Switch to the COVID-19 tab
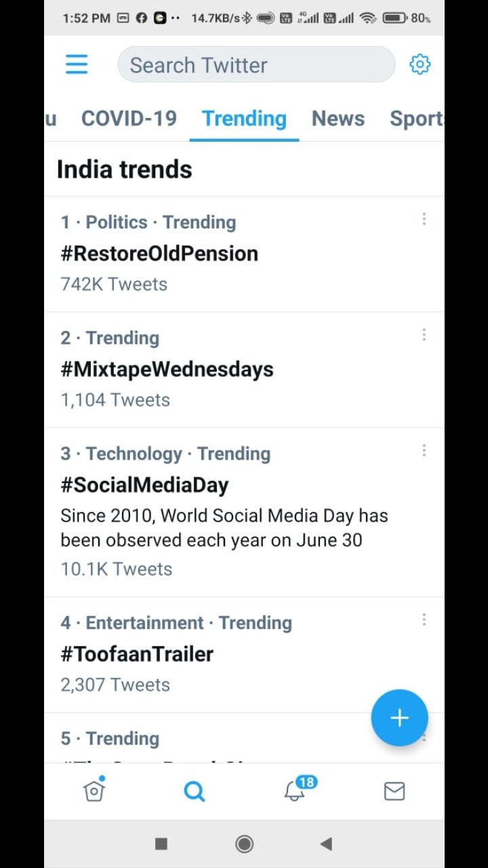Viewport: 488px width, 868px height. pos(129,119)
